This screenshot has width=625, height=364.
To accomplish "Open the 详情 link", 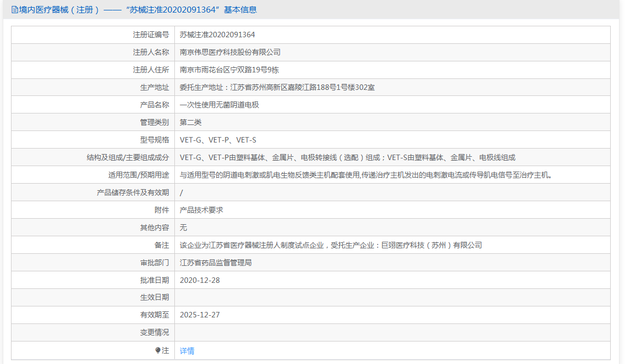I will (x=187, y=351).
